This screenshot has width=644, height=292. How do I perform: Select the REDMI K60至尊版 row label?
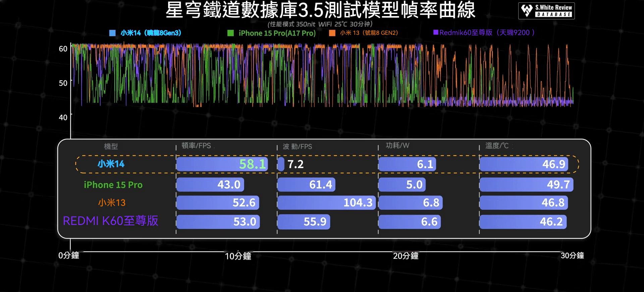click(x=110, y=221)
